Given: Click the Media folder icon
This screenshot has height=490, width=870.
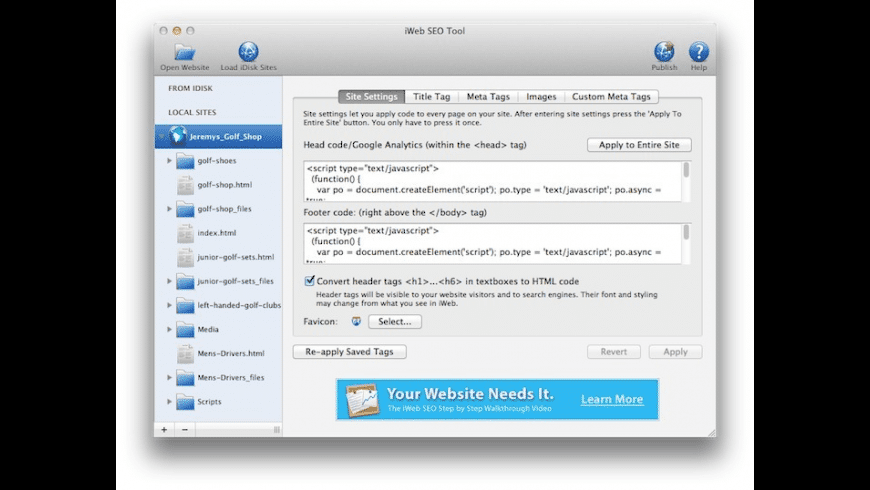Looking at the screenshot, I should pos(185,330).
